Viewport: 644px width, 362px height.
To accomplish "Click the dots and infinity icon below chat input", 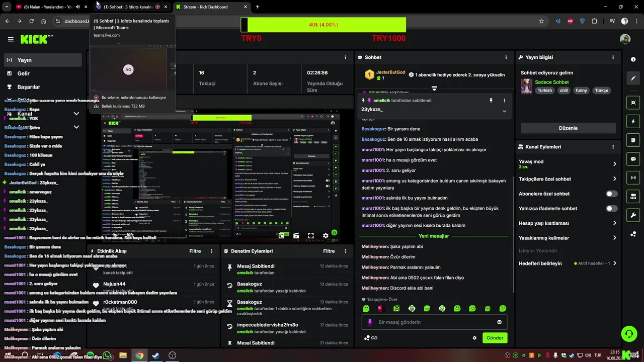I will point(371,338).
